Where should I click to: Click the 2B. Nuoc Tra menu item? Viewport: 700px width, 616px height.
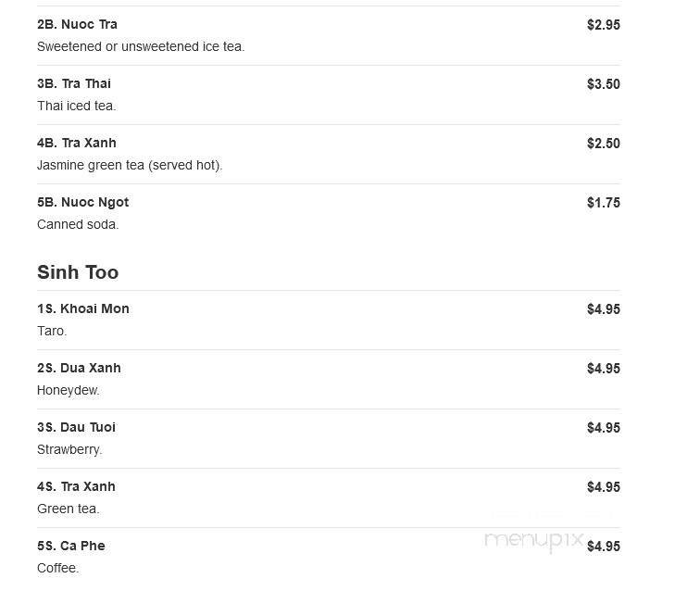(x=77, y=24)
